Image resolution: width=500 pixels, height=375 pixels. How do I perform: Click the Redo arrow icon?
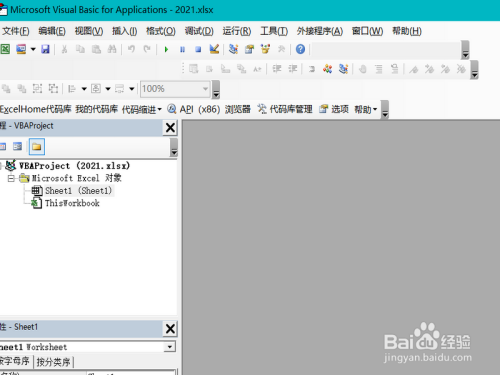147,49
